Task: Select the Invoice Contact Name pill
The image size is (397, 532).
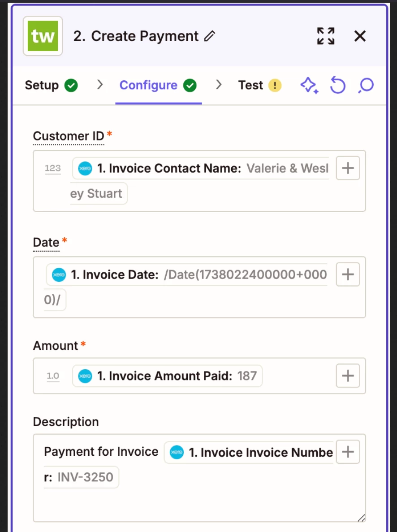Action: [201, 168]
